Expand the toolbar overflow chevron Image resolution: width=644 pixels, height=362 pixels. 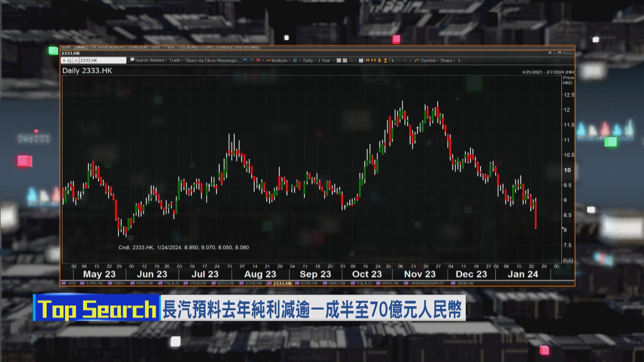459,61
